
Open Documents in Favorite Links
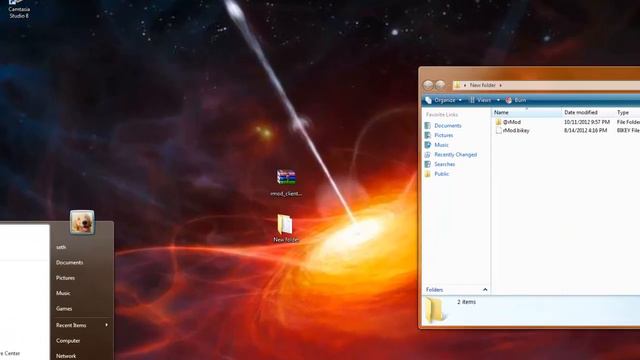click(448, 126)
